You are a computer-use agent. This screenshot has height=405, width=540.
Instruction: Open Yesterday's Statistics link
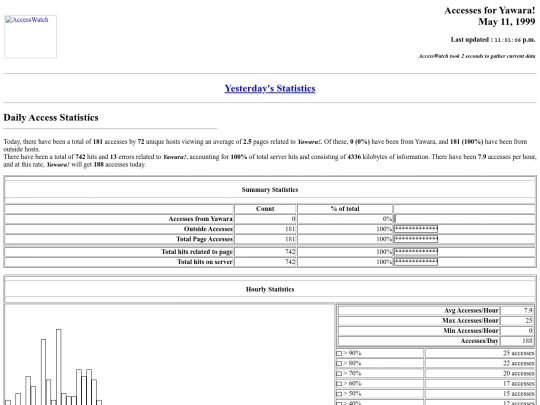[x=270, y=89]
